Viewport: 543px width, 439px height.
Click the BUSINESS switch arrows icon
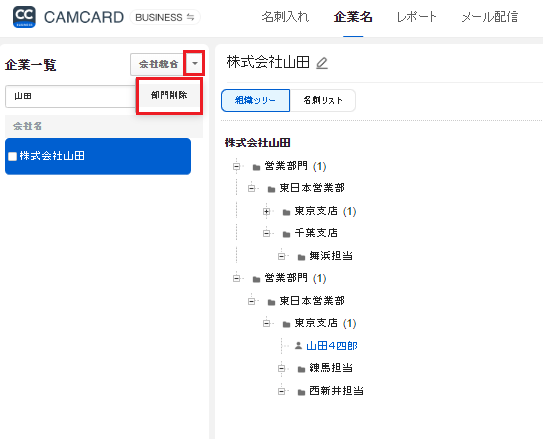(x=190, y=17)
